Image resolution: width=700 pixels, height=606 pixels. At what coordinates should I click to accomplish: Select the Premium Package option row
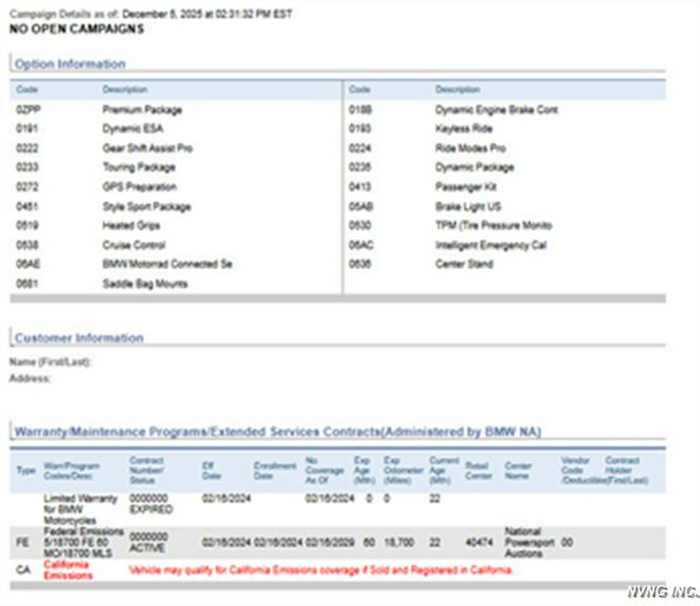pyautogui.click(x=177, y=110)
